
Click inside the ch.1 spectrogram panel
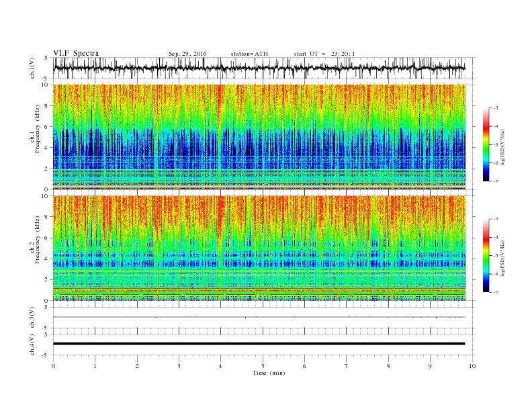pyautogui.click(x=259, y=137)
